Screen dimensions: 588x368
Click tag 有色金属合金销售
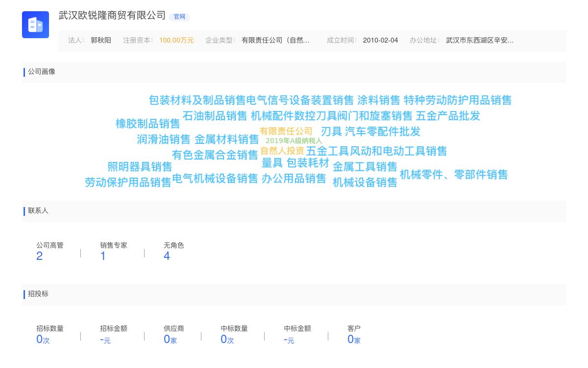click(215, 155)
